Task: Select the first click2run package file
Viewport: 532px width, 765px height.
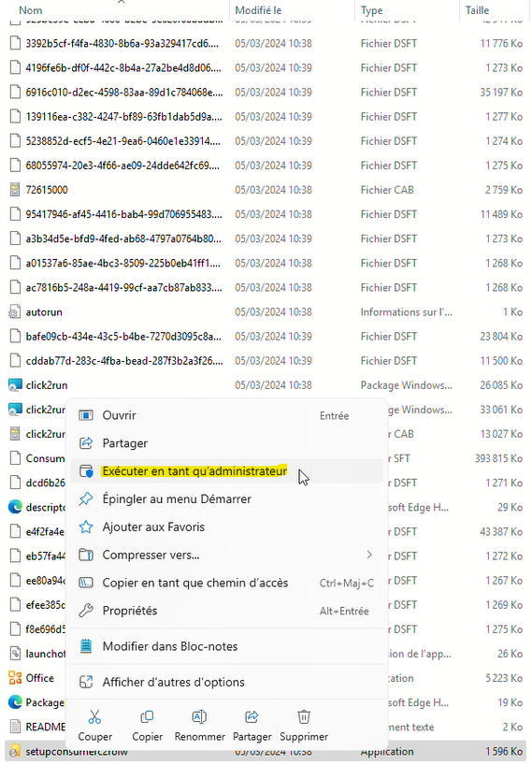Action: tap(47, 385)
